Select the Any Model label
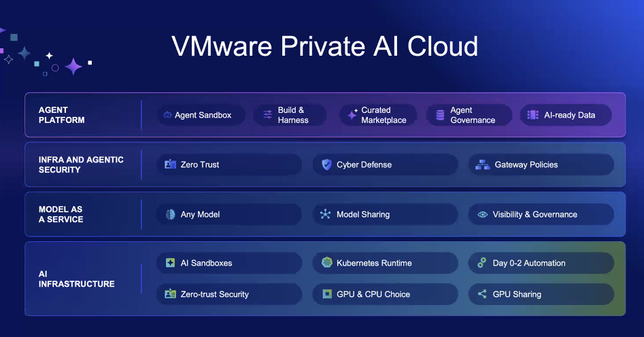This screenshot has height=337, width=644. point(200,214)
